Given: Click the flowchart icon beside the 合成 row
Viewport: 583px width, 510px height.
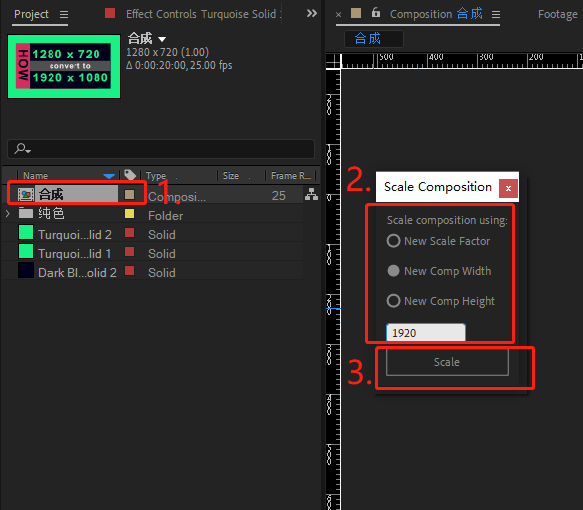Looking at the screenshot, I should (311, 194).
